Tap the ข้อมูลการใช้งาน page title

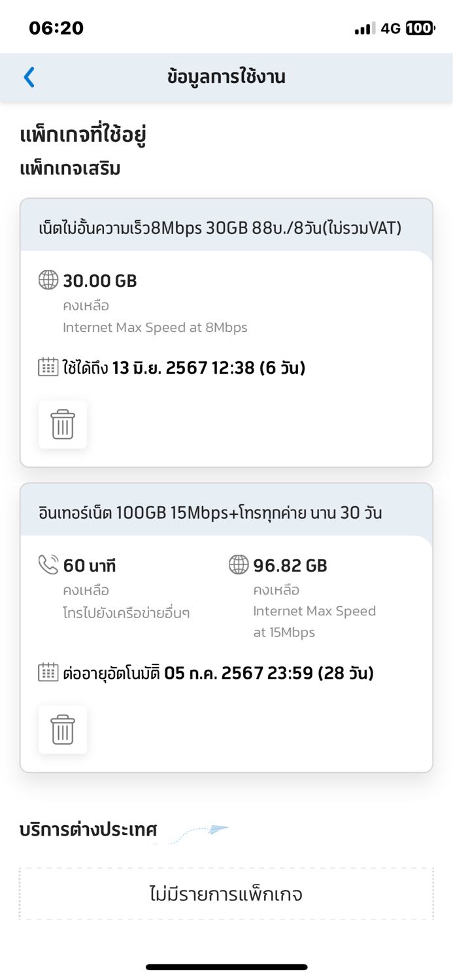point(226,77)
